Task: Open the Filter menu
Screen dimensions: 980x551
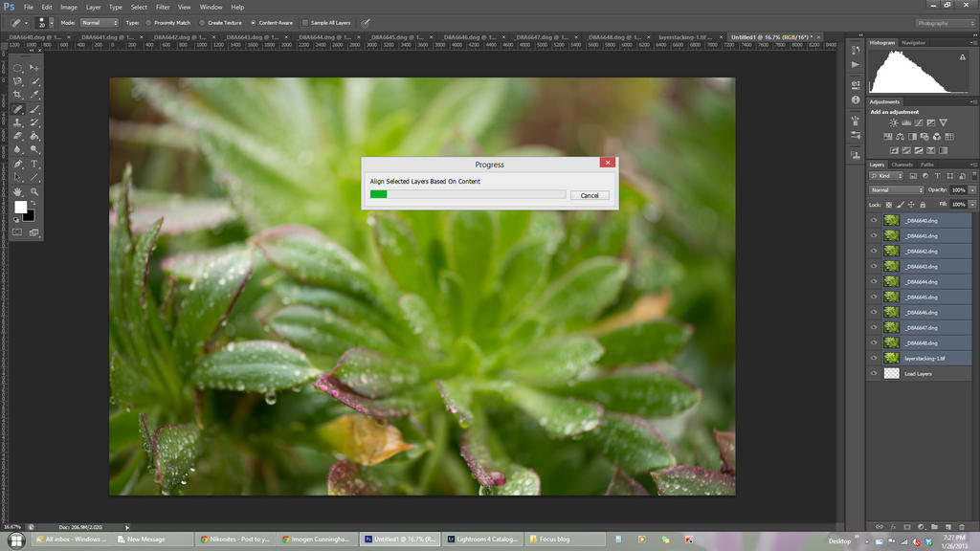Action: [163, 7]
